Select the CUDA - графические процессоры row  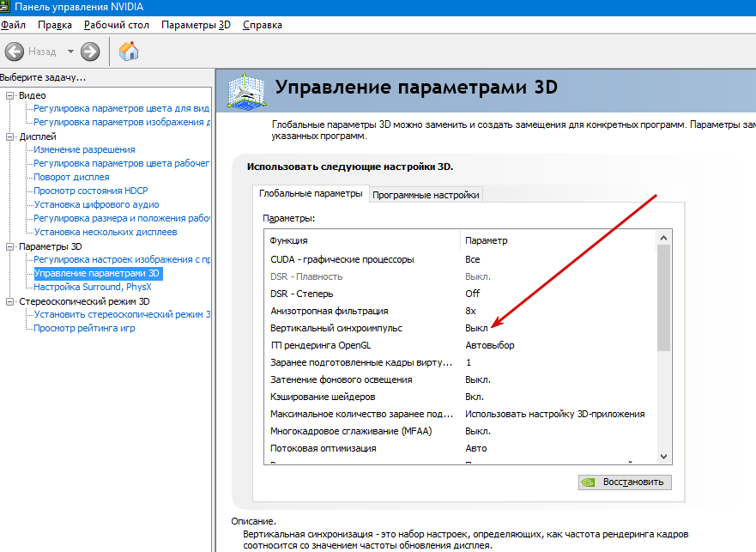460,259
